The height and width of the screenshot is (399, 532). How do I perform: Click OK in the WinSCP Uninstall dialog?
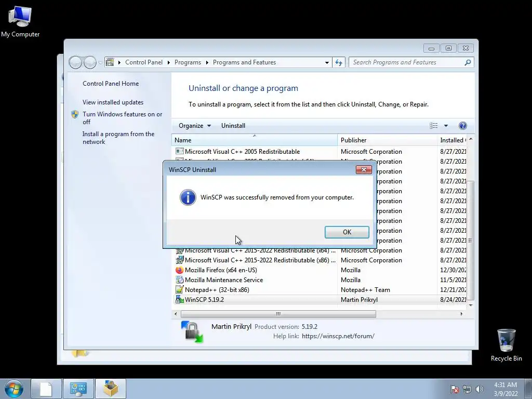pos(347,232)
